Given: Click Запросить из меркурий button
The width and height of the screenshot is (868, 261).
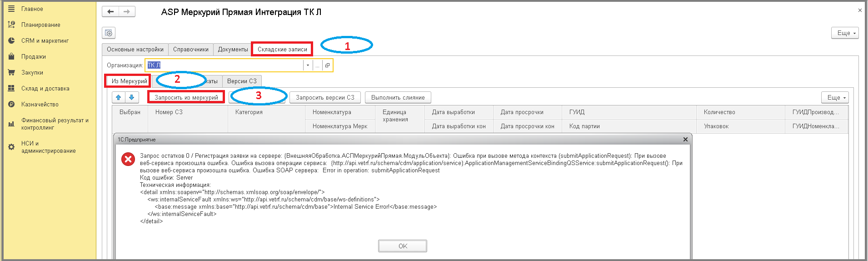Looking at the screenshot, I should 186,97.
